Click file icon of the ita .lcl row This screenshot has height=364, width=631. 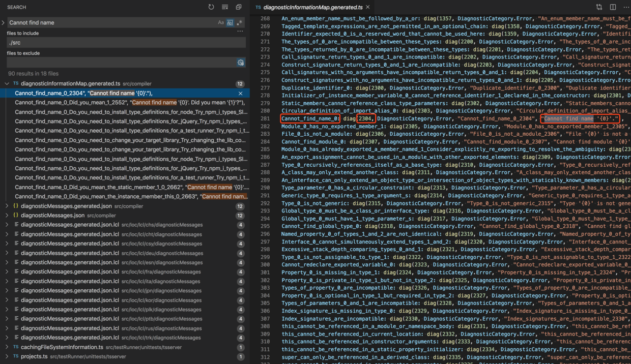tap(16, 281)
